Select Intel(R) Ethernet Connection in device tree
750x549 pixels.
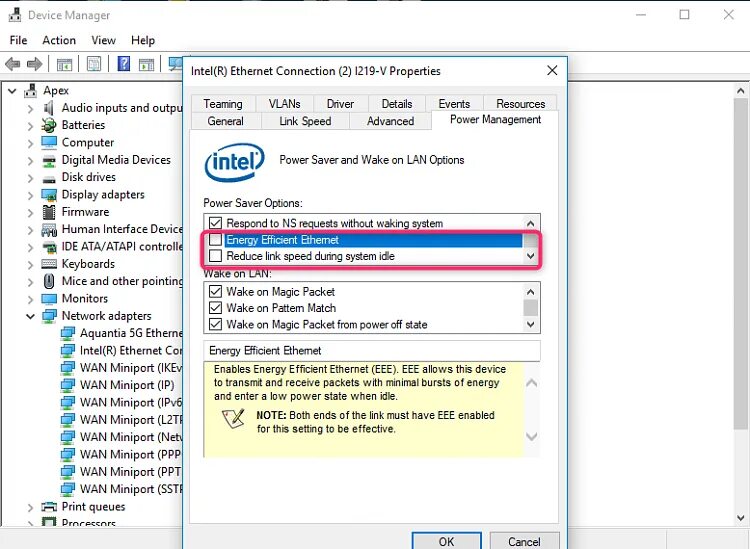click(131, 351)
